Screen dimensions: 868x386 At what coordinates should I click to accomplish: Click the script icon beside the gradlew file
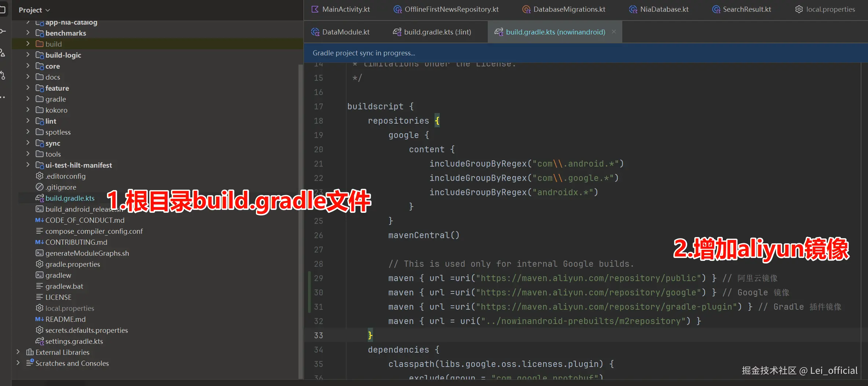40,275
